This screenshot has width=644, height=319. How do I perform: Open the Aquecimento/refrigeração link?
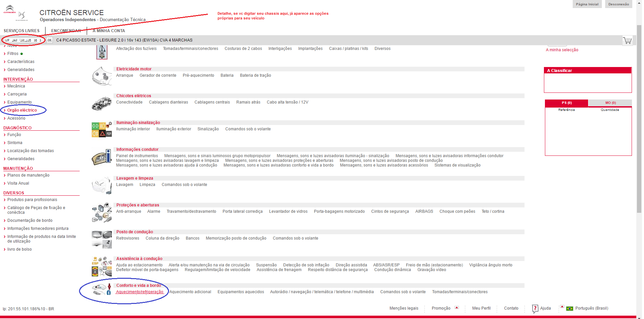[140, 292]
